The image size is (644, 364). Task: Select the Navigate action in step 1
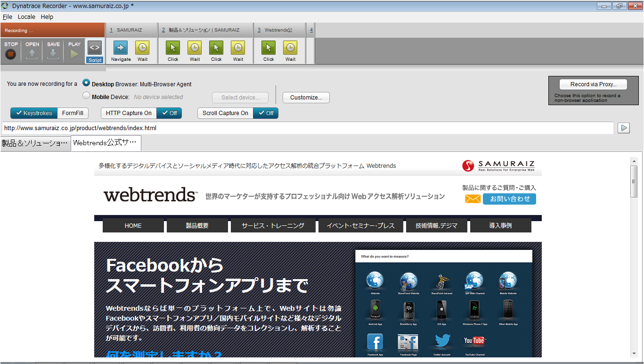121,48
